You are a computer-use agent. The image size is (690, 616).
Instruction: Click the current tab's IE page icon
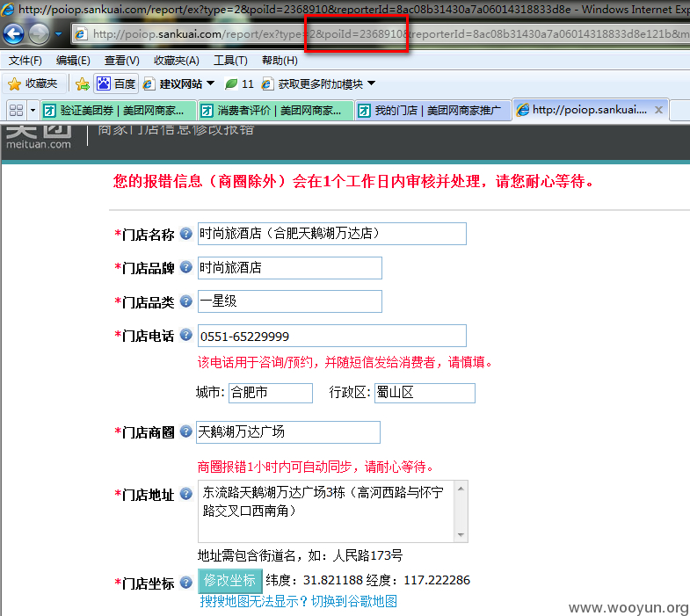[x=523, y=110]
